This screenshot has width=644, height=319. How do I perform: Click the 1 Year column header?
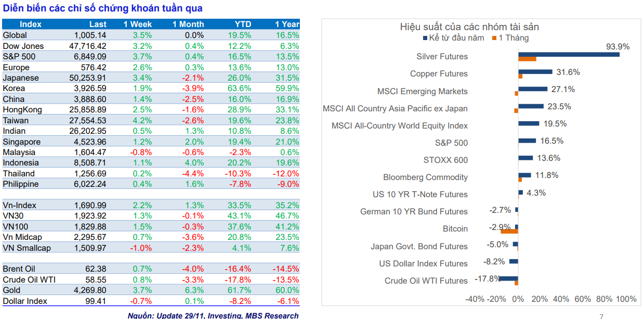pyautogui.click(x=287, y=24)
